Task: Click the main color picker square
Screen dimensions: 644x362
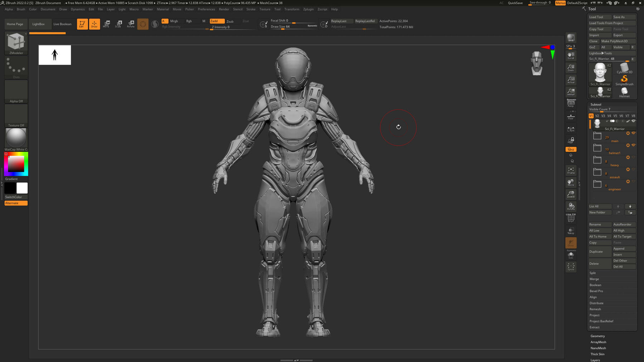Action: (16, 164)
